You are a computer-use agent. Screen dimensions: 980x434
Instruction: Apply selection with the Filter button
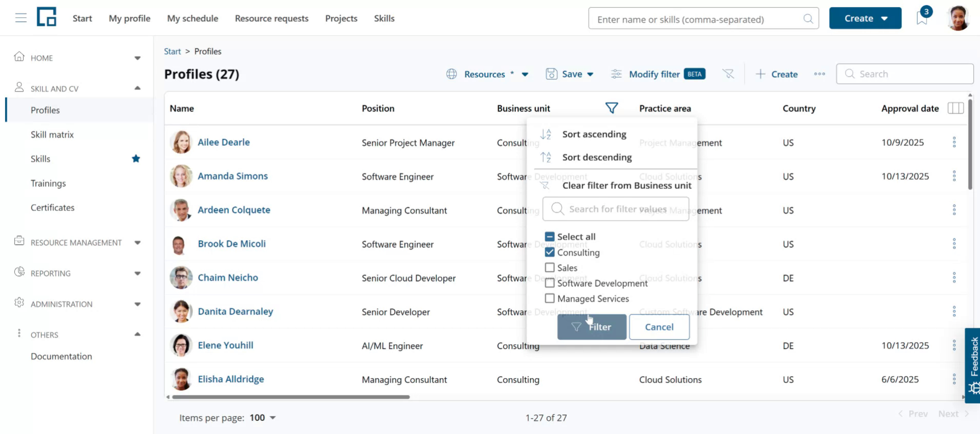click(592, 327)
